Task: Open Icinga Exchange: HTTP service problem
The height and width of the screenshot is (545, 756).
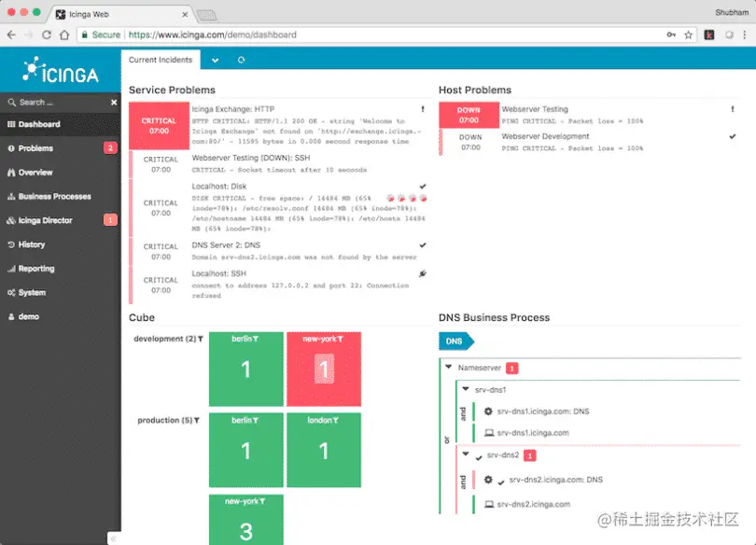Action: (233, 109)
